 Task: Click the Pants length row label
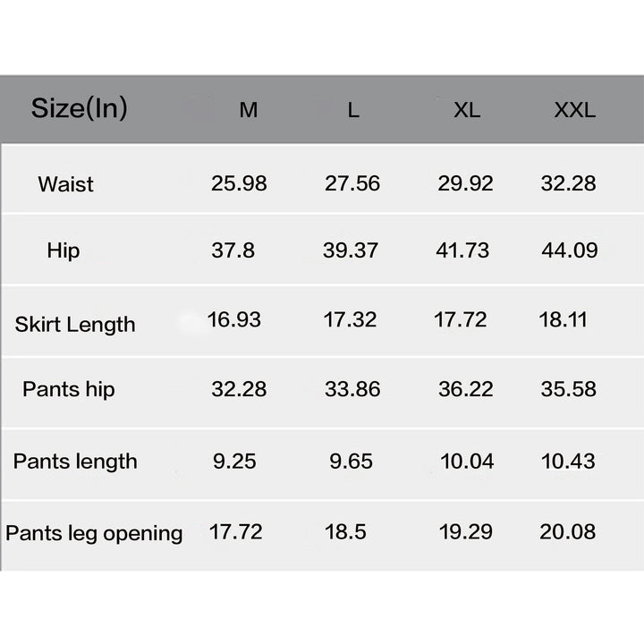coord(75,462)
